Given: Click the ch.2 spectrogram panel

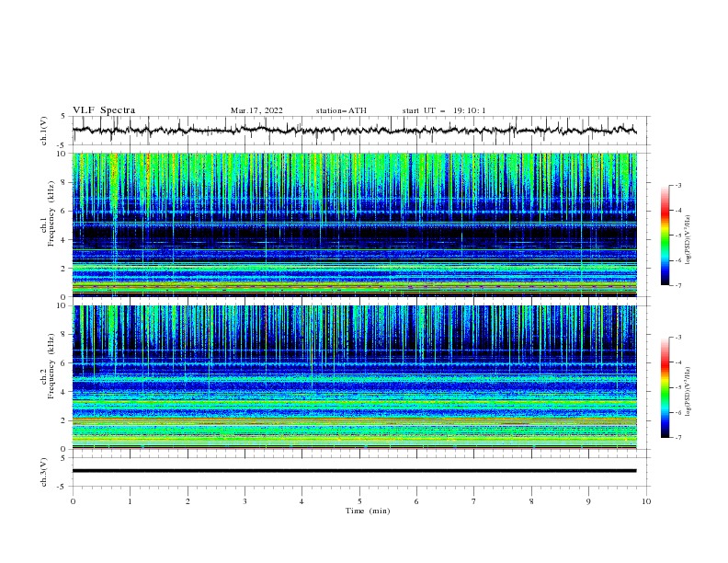Looking at the screenshot, I should tap(355, 377).
